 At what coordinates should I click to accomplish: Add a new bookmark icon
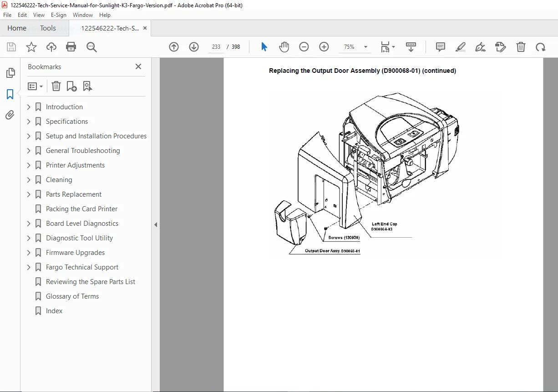[x=71, y=86]
